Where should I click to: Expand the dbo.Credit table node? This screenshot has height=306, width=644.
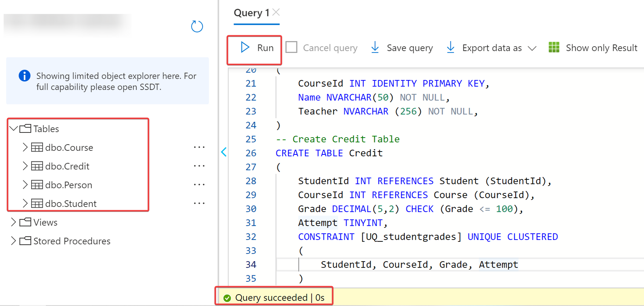pyautogui.click(x=25, y=166)
